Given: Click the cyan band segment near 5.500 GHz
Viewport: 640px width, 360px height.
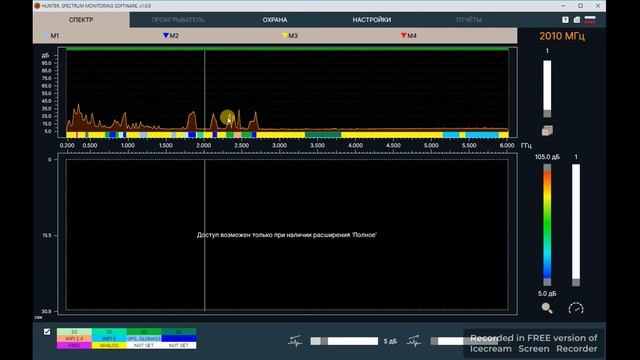Looking at the screenshot, I should tap(482, 135).
